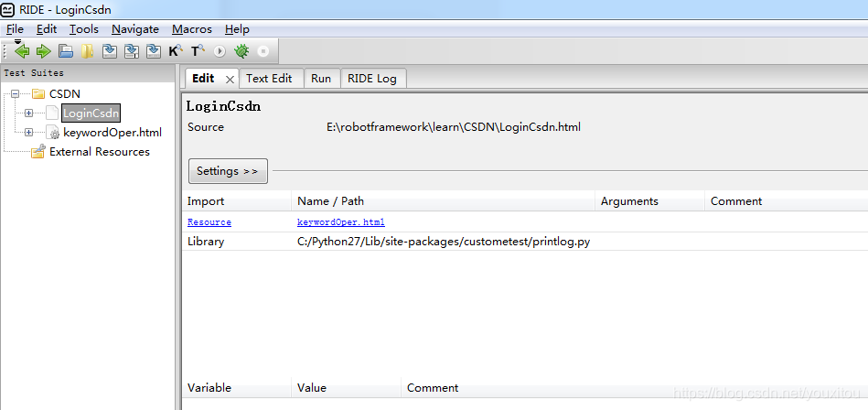Open the toolbar options dropdown arrow
Image resolution: width=868 pixels, height=410 pixels.
coord(17,41)
